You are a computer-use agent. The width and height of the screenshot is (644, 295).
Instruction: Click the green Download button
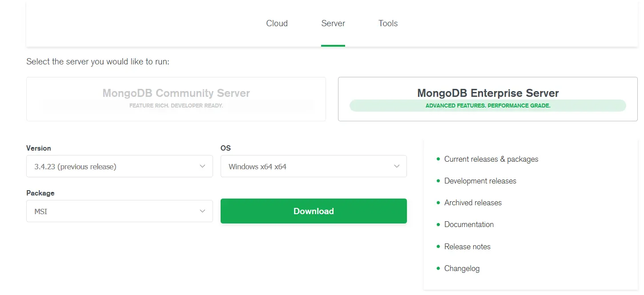tap(314, 211)
